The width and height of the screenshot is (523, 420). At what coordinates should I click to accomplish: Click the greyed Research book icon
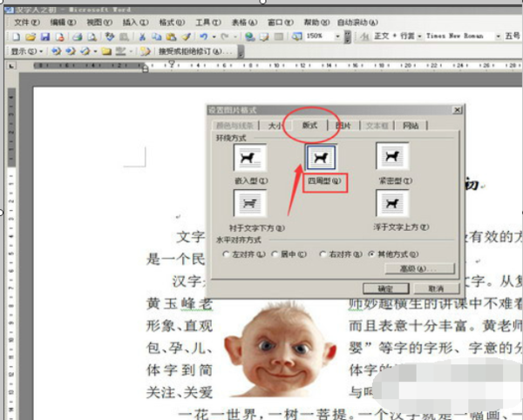pyautogui.click(x=124, y=37)
